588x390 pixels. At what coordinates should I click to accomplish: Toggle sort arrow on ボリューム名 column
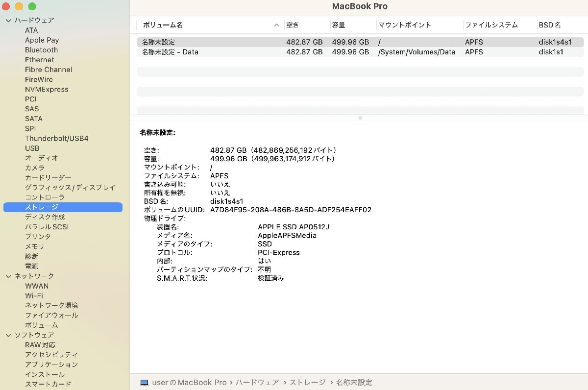[276, 25]
